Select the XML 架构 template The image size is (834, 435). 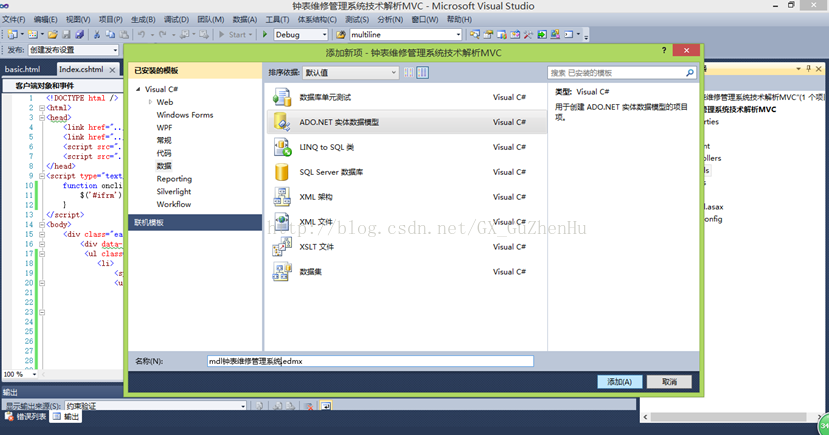point(407,197)
